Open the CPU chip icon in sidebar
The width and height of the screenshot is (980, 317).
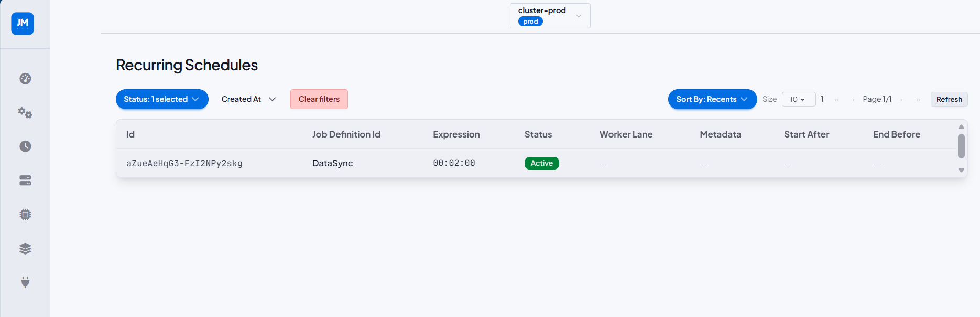[x=25, y=214]
